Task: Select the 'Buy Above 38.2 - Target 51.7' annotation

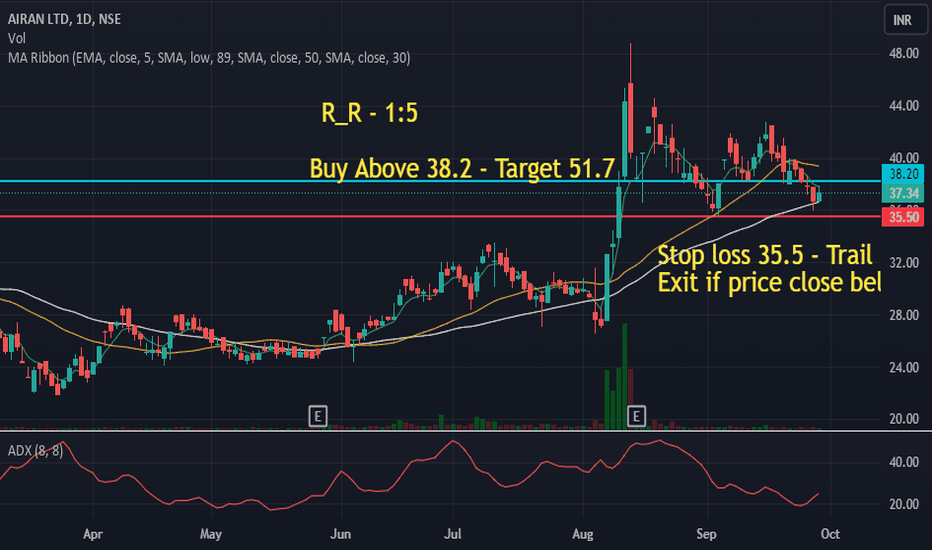Action: 462,168
